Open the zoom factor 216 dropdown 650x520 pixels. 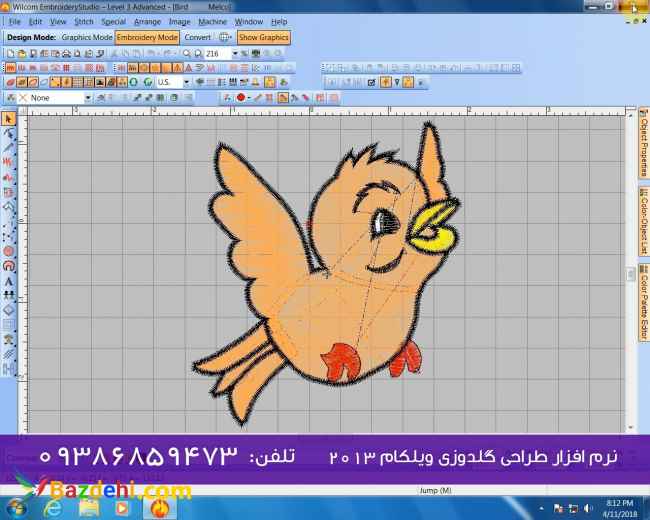pos(236,54)
